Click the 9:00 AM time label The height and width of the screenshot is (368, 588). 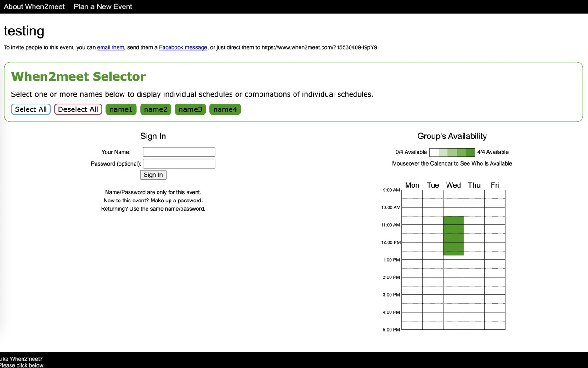pos(391,190)
